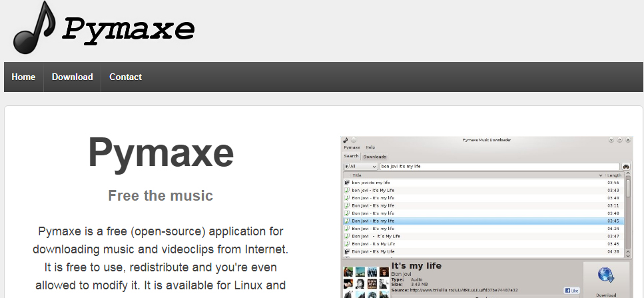Click the video icon on the 03:56 result

click(347, 183)
